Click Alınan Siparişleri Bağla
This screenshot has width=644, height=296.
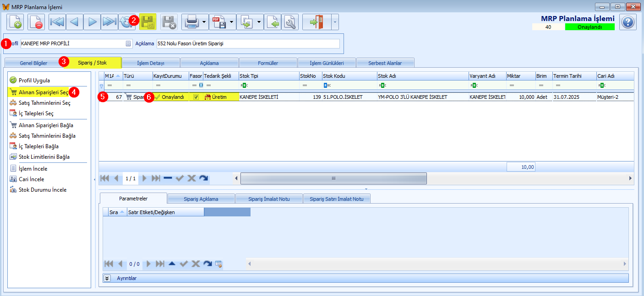click(46, 125)
